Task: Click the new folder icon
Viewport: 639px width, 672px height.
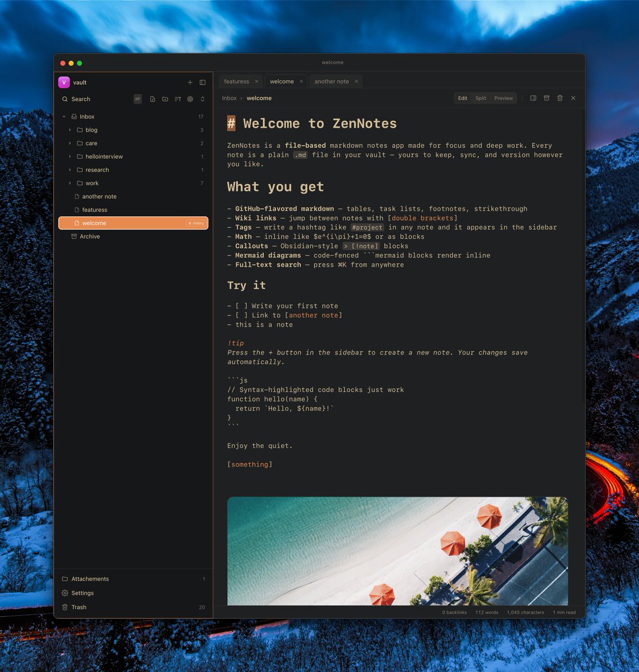Action: point(165,99)
